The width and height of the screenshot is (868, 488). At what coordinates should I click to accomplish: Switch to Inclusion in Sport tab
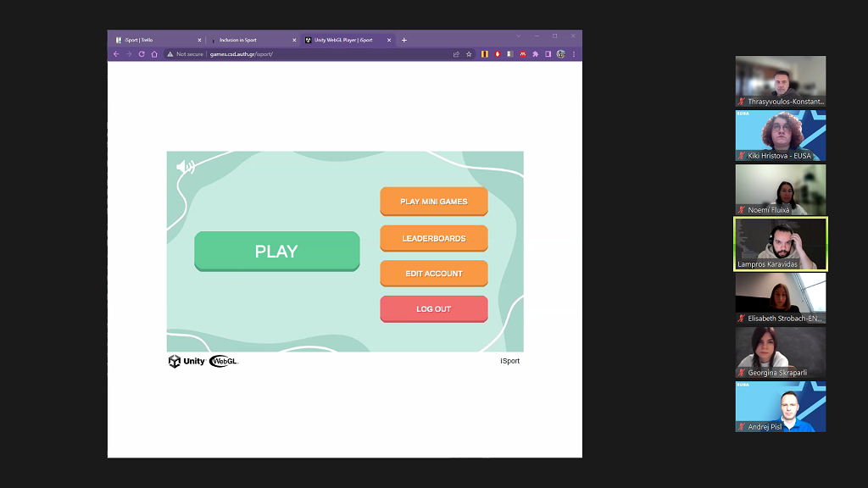pyautogui.click(x=250, y=40)
